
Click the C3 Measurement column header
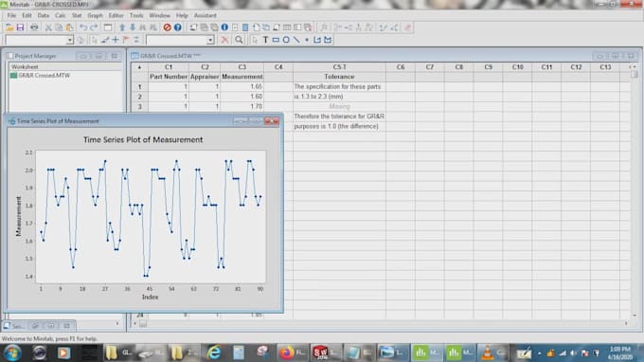(241, 67)
